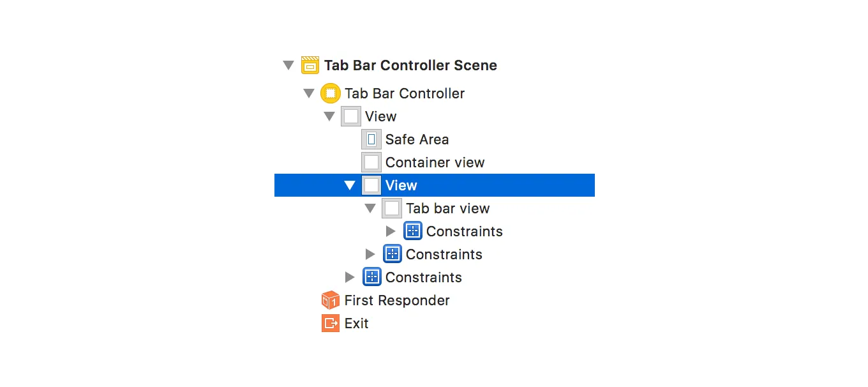The image size is (868, 387).
Task: Click the orange First Responder cube icon
Action: click(x=331, y=300)
